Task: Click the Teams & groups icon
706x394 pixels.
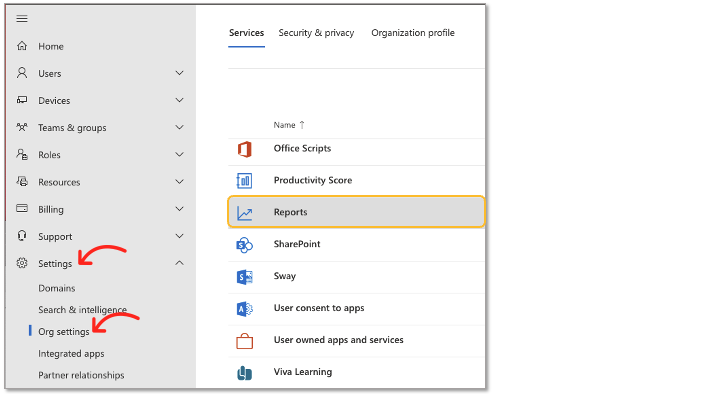Action: pyautogui.click(x=22, y=127)
